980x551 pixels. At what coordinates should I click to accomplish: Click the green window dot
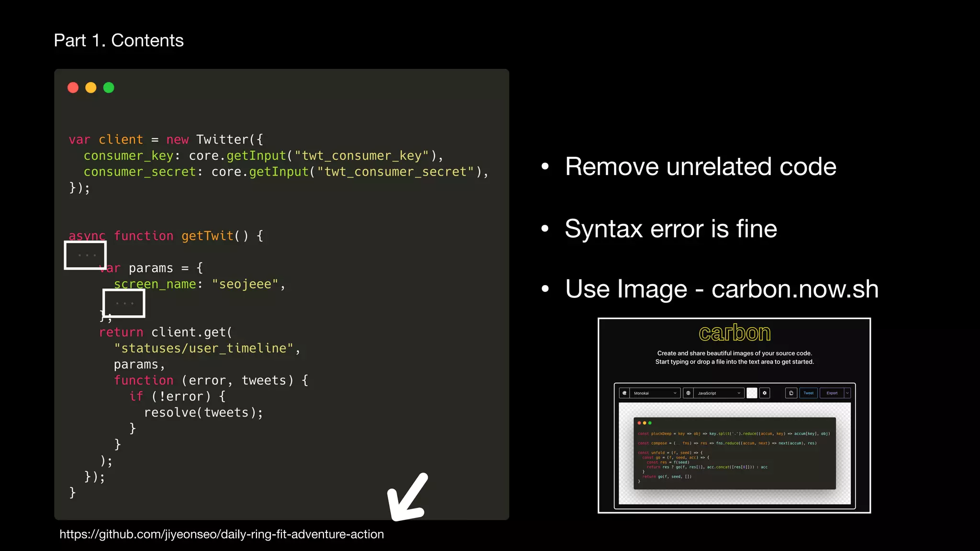pos(109,88)
